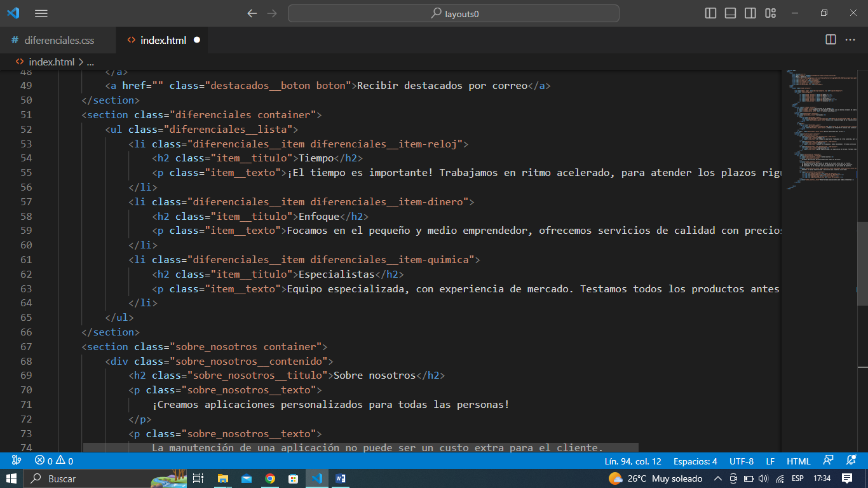Open the Windows Action Center notifications icon
Viewport: 868px width, 488px height.
(847, 478)
